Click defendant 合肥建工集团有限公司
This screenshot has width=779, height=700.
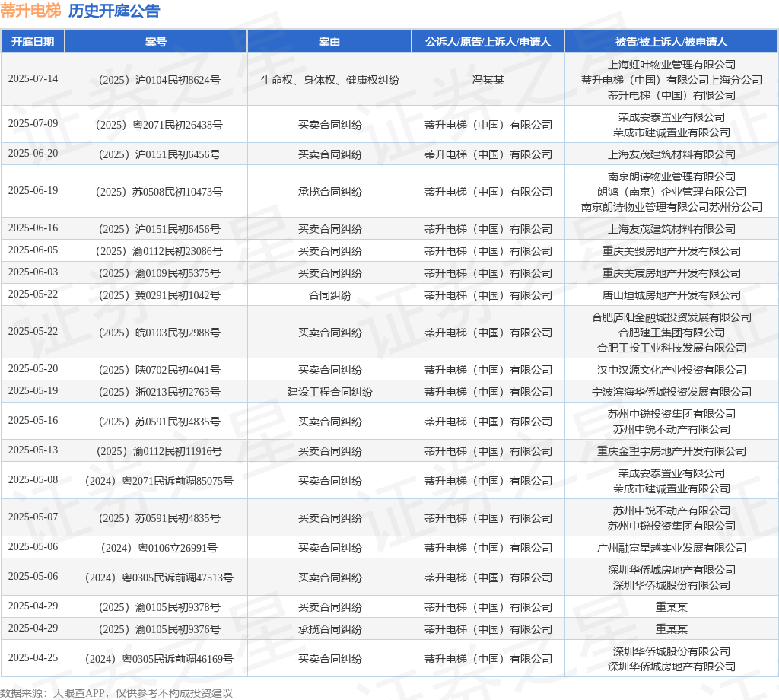click(672, 332)
